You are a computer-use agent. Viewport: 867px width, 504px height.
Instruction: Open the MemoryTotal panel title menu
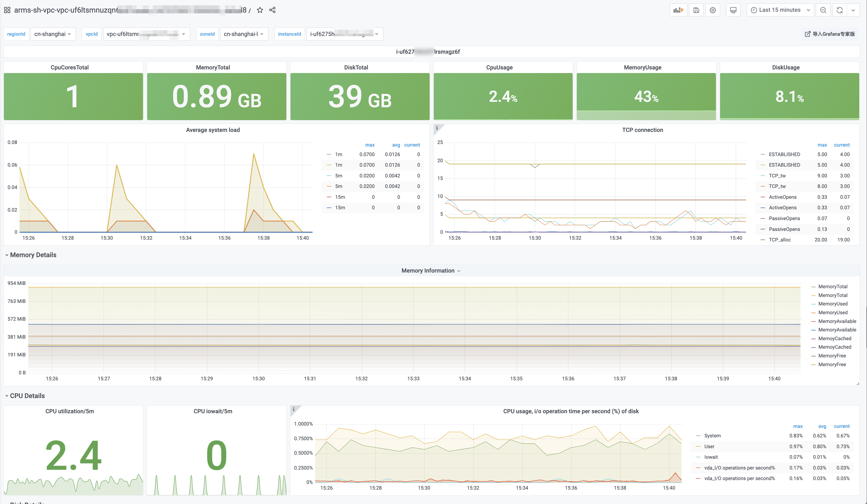(213, 67)
